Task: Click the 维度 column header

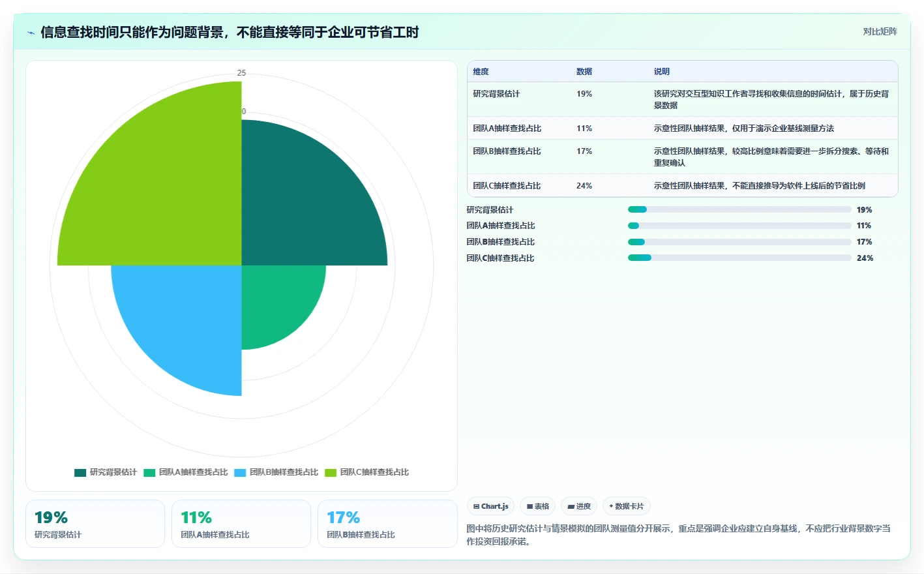Action: (x=481, y=72)
